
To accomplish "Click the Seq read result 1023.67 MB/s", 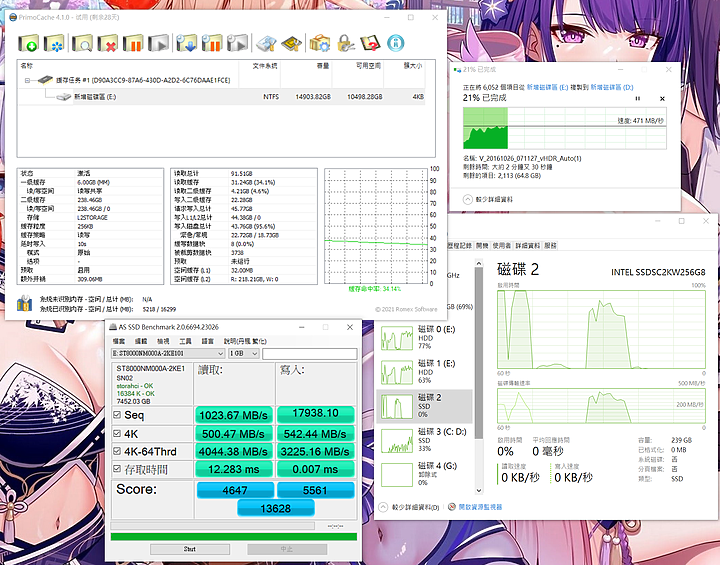I will pos(234,415).
